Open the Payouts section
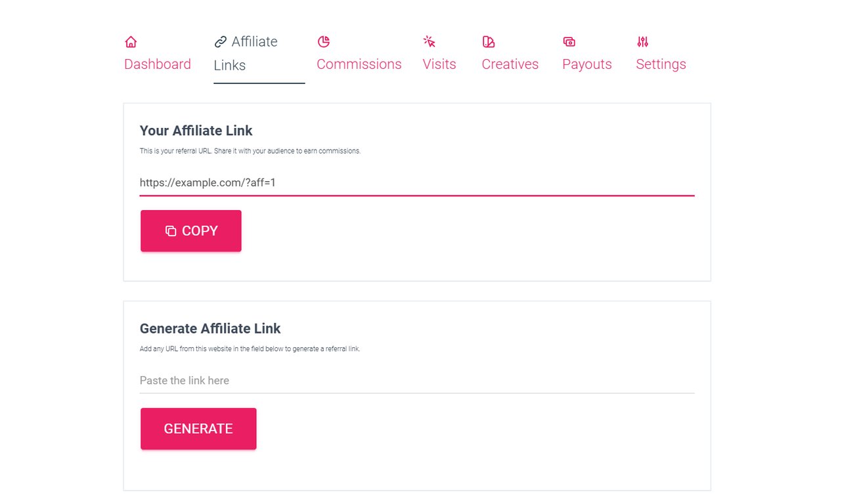The height and width of the screenshot is (504, 861). pos(586,64)
